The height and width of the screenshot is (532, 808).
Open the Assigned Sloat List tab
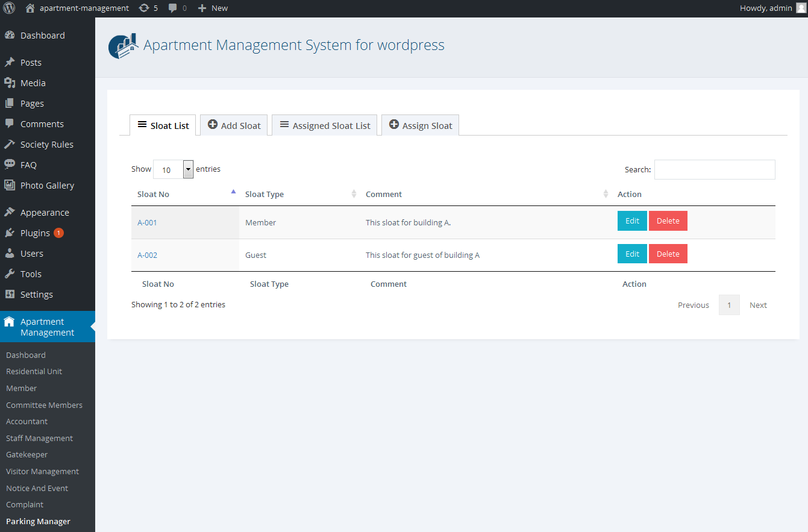tap(325, 125)
